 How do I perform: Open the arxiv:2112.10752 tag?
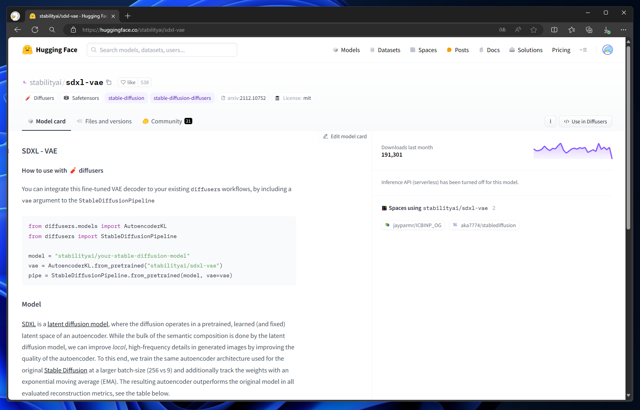pyautogui.click(x=243, y=98)
